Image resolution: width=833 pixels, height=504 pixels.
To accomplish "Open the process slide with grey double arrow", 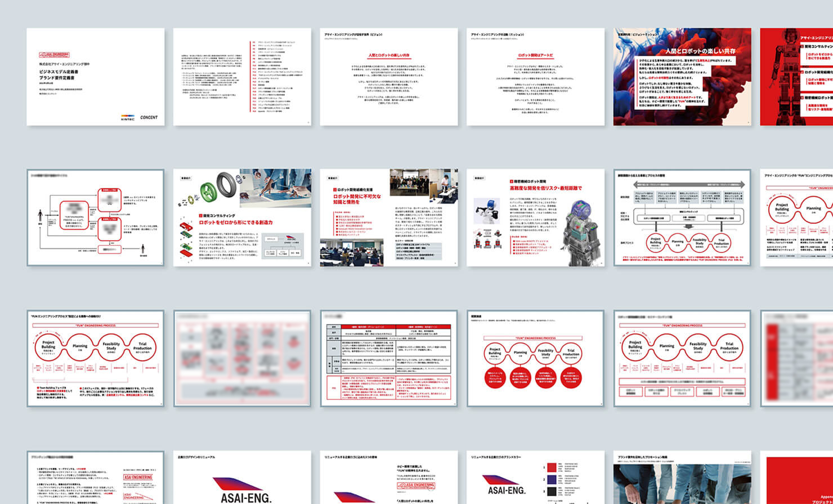I will 682,218.
